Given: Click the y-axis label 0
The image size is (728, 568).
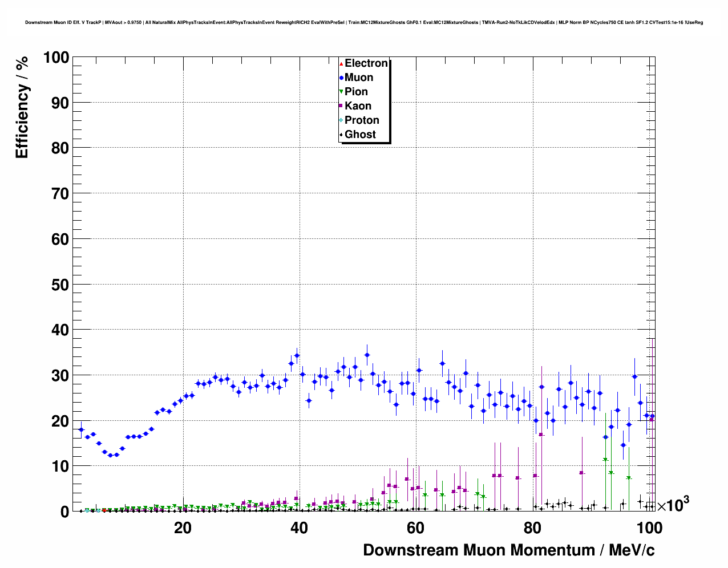Looking at the screenshot, I should coord(64,512).
